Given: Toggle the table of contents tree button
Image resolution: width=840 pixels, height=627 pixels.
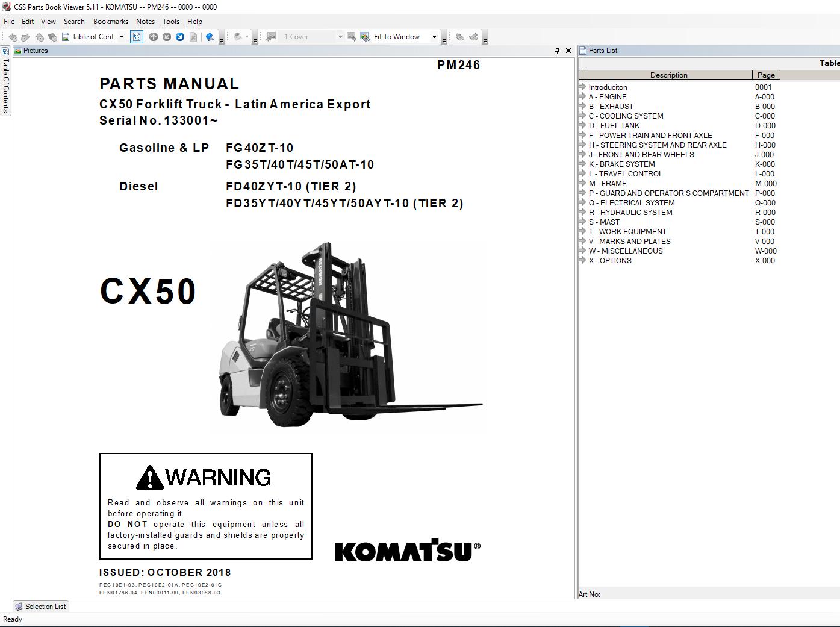Looking at the screenshot, I should pyautogui.click(x=137, y=37).
